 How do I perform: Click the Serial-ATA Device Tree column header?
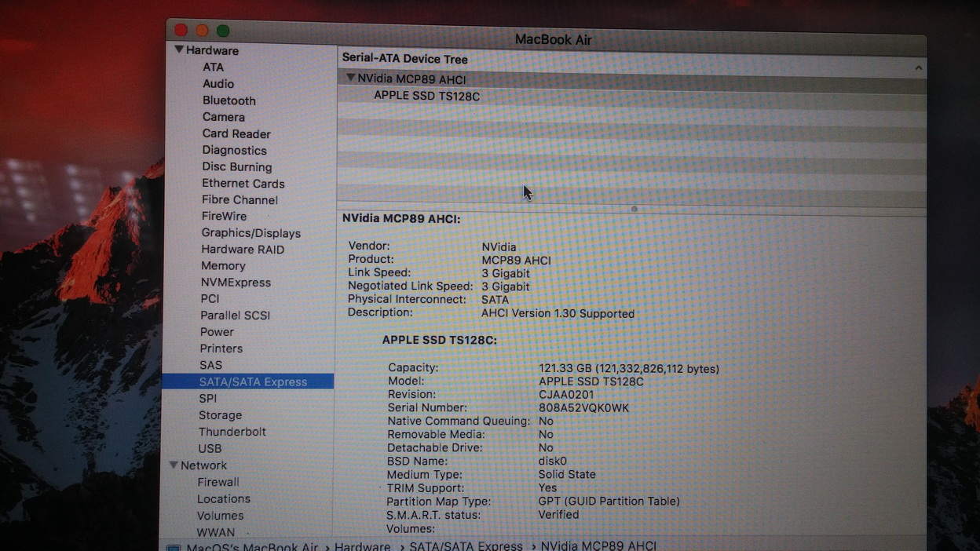tap(404, 59)
